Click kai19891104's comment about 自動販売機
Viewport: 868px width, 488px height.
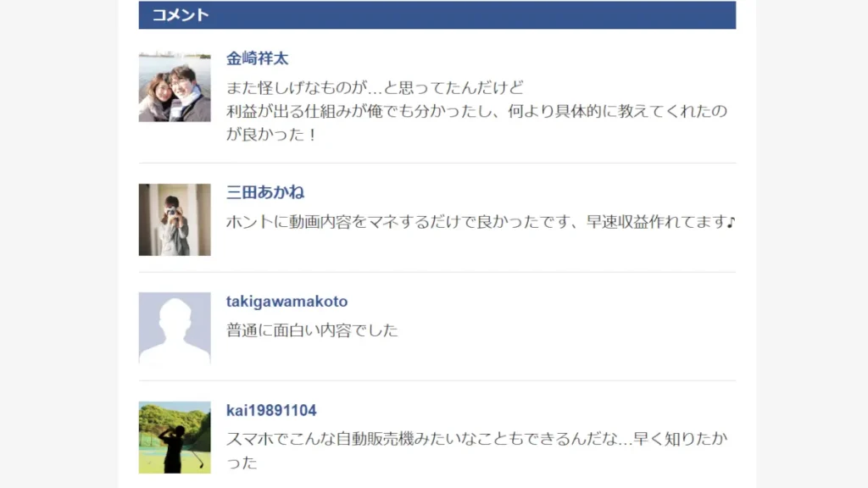pos(476,439)
